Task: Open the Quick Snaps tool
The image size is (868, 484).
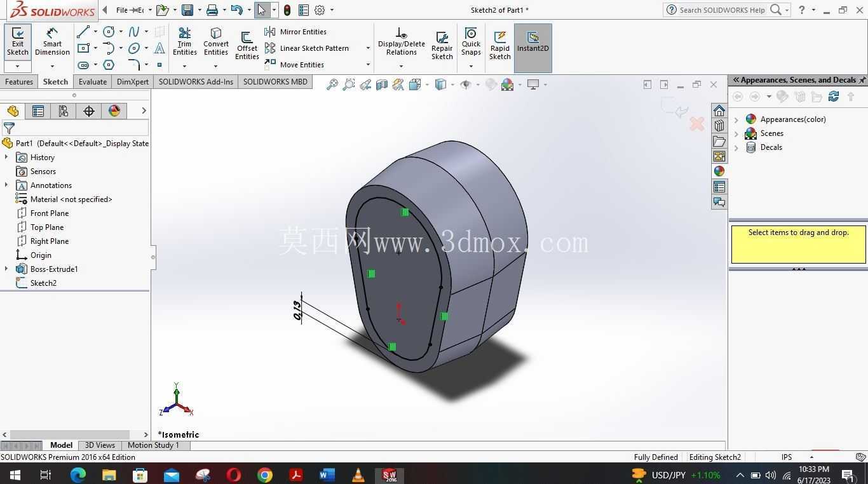Action: (471, 41)
